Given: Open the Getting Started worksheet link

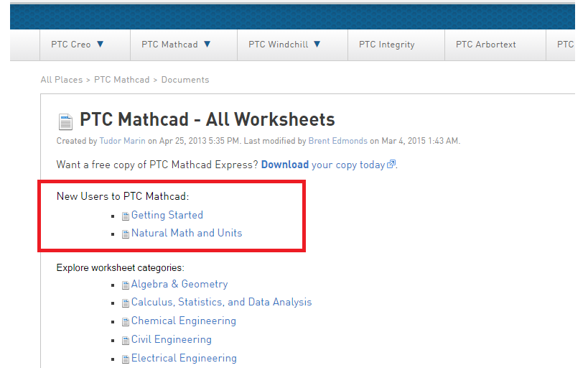Looking at the screenshot, I should tap(167, 215).
